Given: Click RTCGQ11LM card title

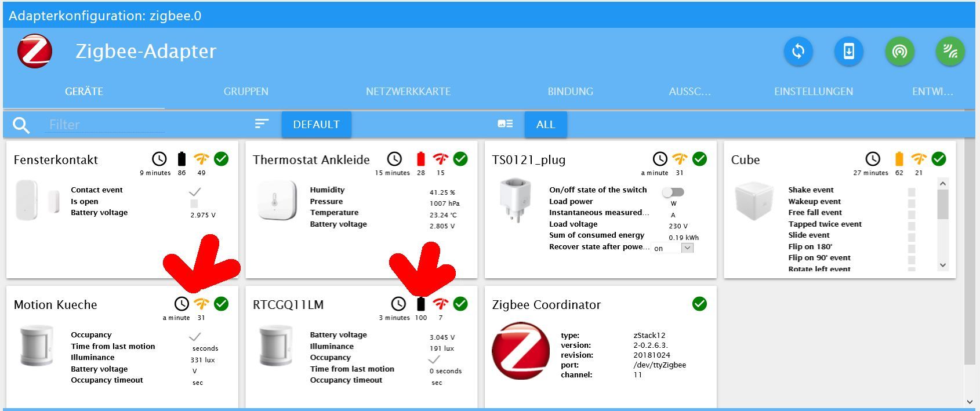Looking at the screenshot, I should [x=288, y=305].
